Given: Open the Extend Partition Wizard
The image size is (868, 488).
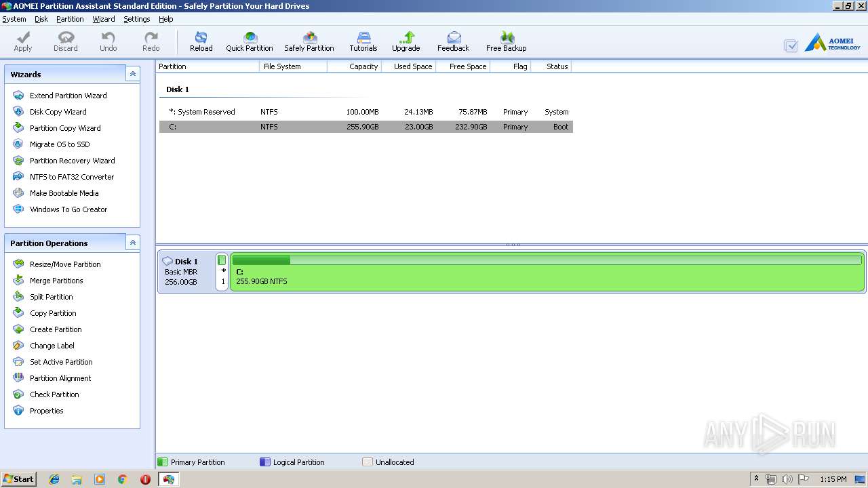Looking at the screenshot, I should [x=68, y=96].
